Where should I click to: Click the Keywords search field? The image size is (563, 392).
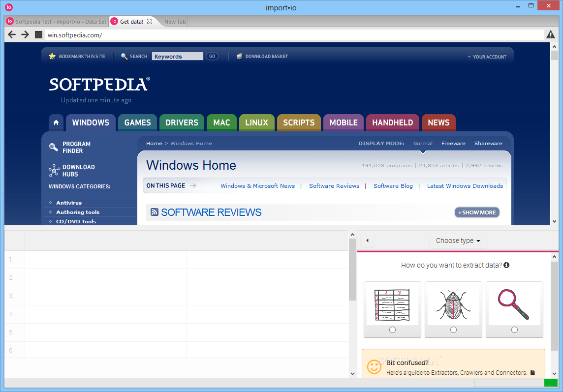pos(177,57)
